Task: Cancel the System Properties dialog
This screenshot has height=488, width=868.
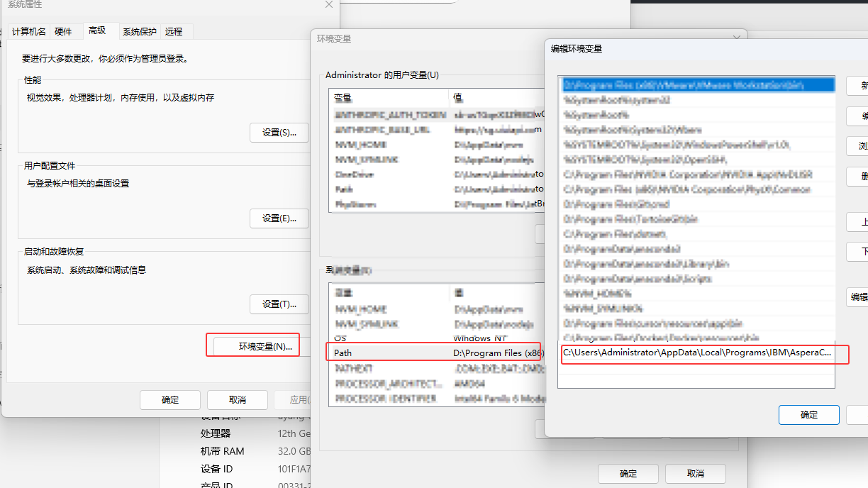Action: pyautogui.click(x=238, y=399)
